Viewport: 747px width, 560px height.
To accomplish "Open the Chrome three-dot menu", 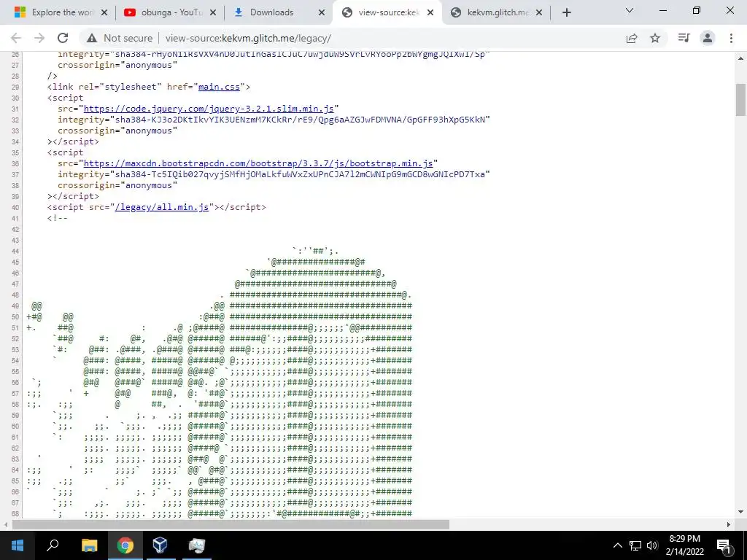I will point(731,38).
